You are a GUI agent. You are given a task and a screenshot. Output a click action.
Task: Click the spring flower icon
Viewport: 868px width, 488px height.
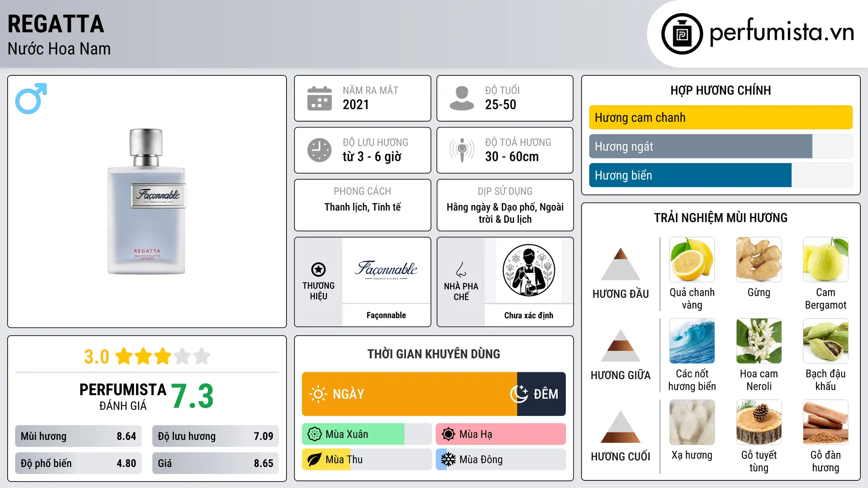click(x=314, y=434)
